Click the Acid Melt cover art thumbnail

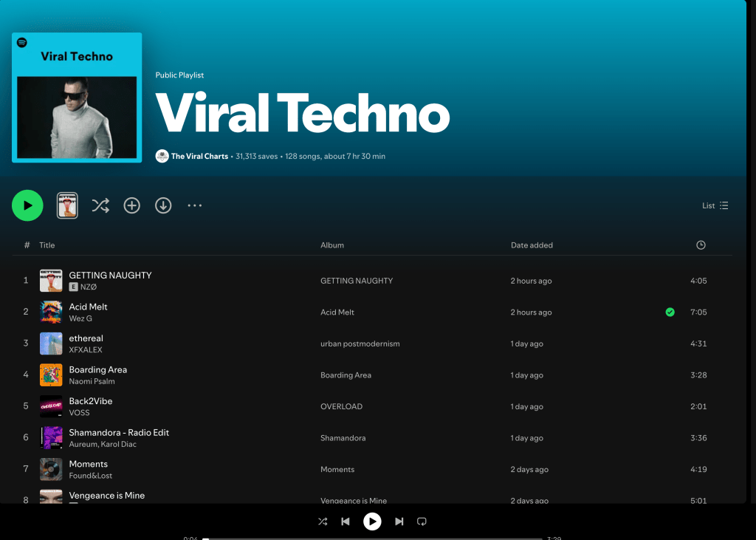pos(51,312)
